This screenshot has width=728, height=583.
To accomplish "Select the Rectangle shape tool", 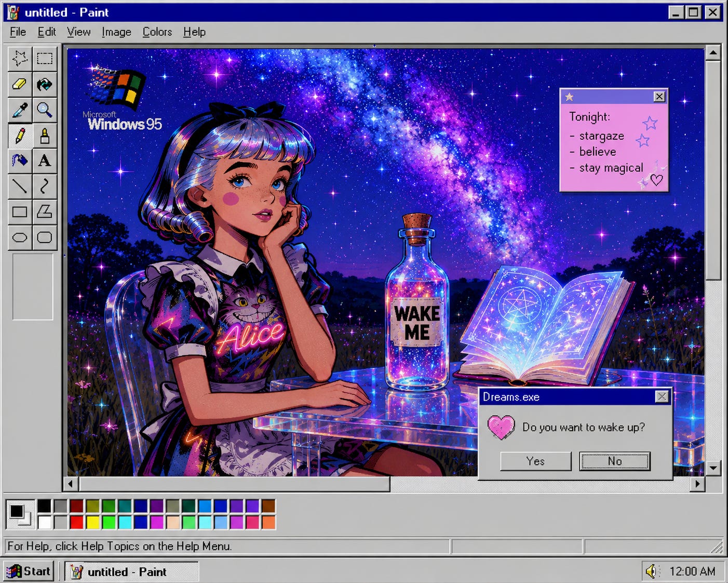I will point(20,211).
